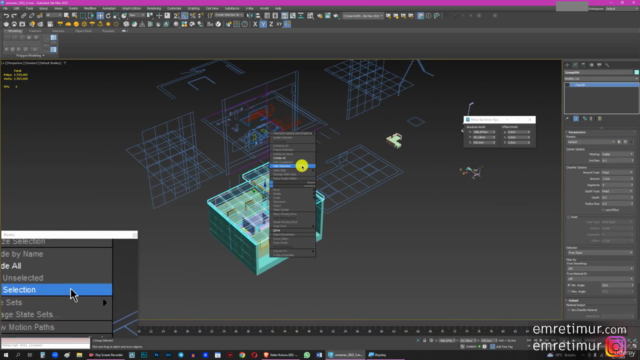Viewport: 640px width, 360px height.
Task: Open the Customize menu
Action: [x=174, y=9]
